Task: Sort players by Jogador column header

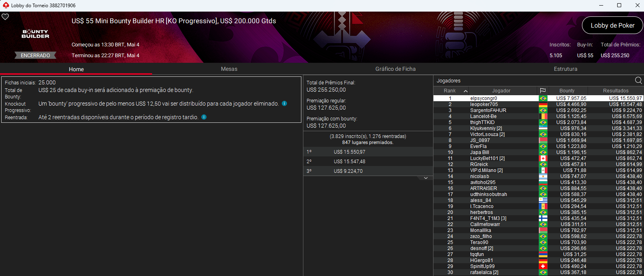Action: (x=502, y=91)
